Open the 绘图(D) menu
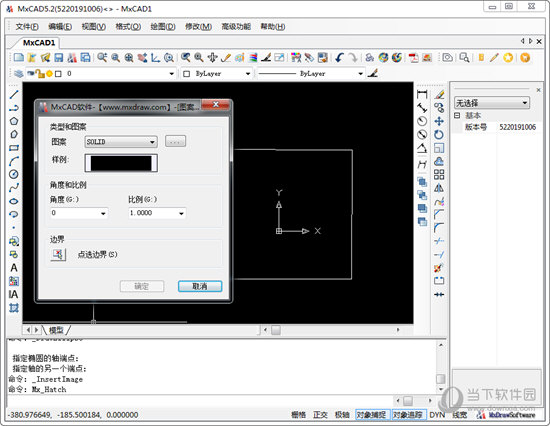This screenshot has height=426, width=550. 163,27
